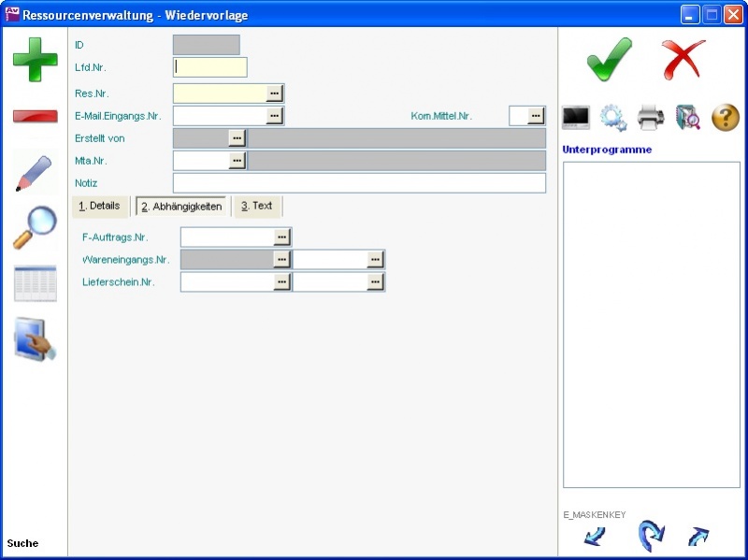
Task: Open the F-Auftrags.Nr. lookup button
Action: click(281, 237)
